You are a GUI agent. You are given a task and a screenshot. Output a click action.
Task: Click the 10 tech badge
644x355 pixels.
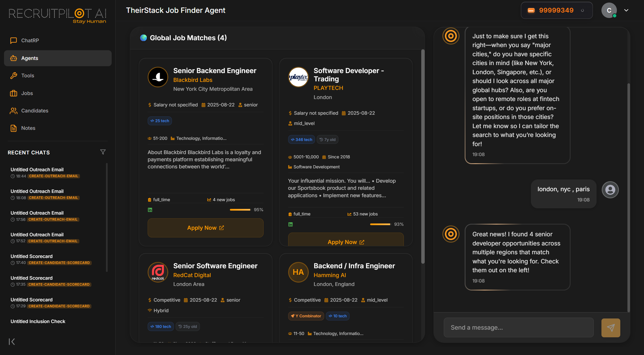click(338, 316)
